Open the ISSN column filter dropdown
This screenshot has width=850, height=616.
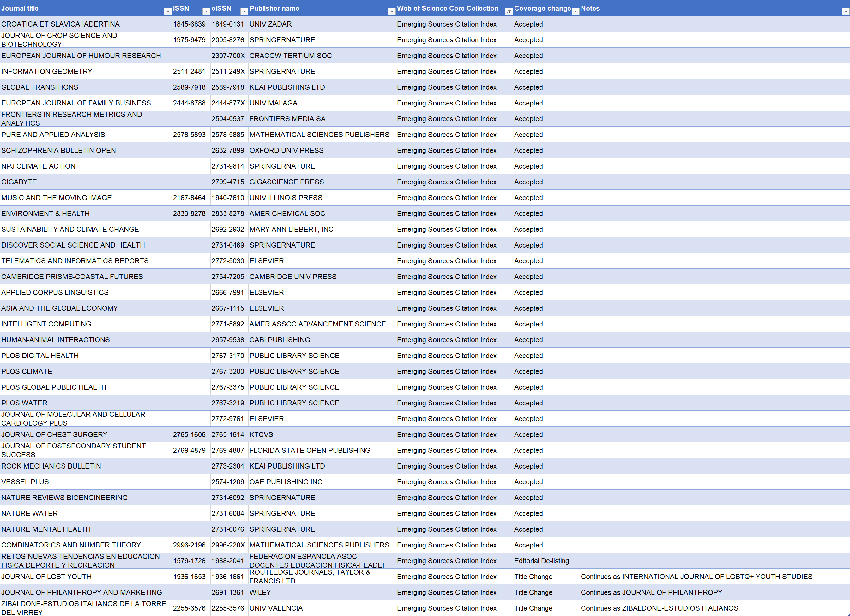(x=206, y=12)
